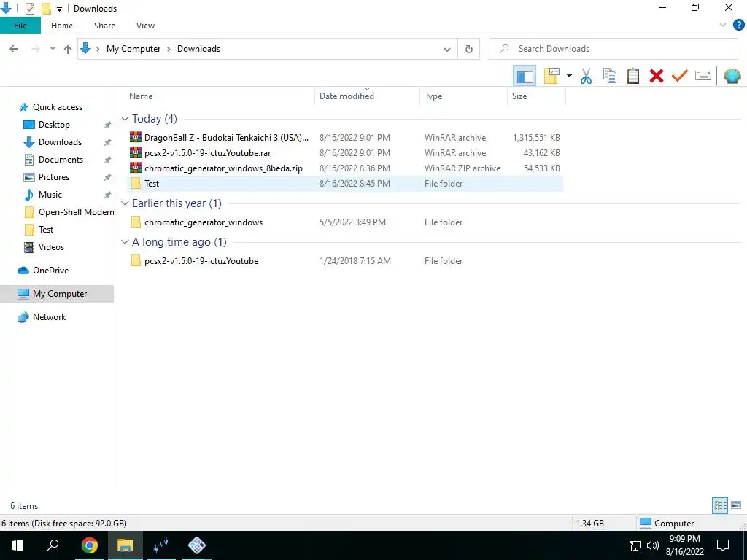Sort by the Size column header

pyautogui.click(x=536, y=96)
